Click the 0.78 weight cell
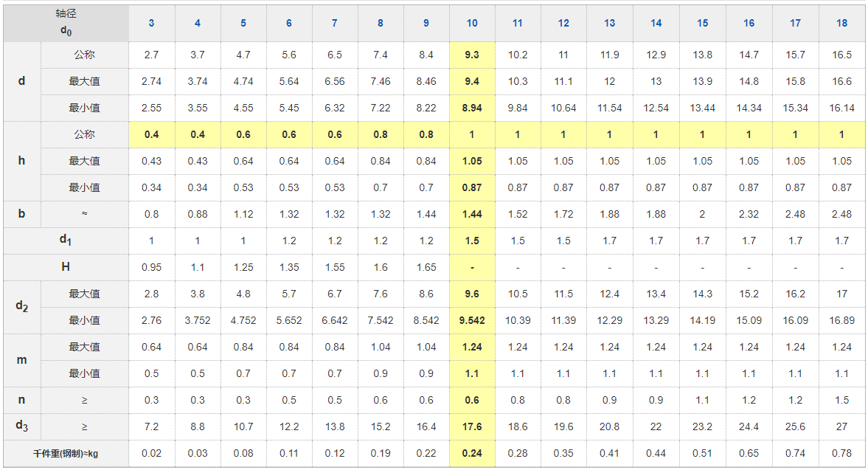This screenshot has height=470, width=868. [x=841, y=453]
